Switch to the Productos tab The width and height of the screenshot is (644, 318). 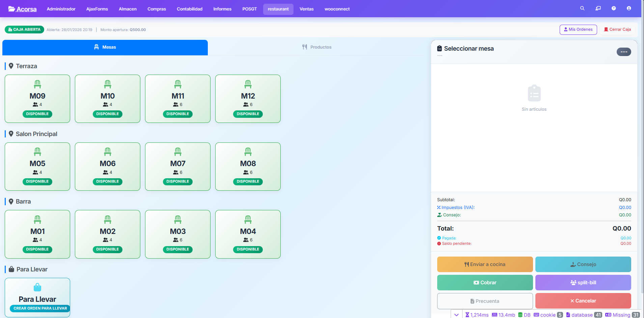tap(316, 47)
